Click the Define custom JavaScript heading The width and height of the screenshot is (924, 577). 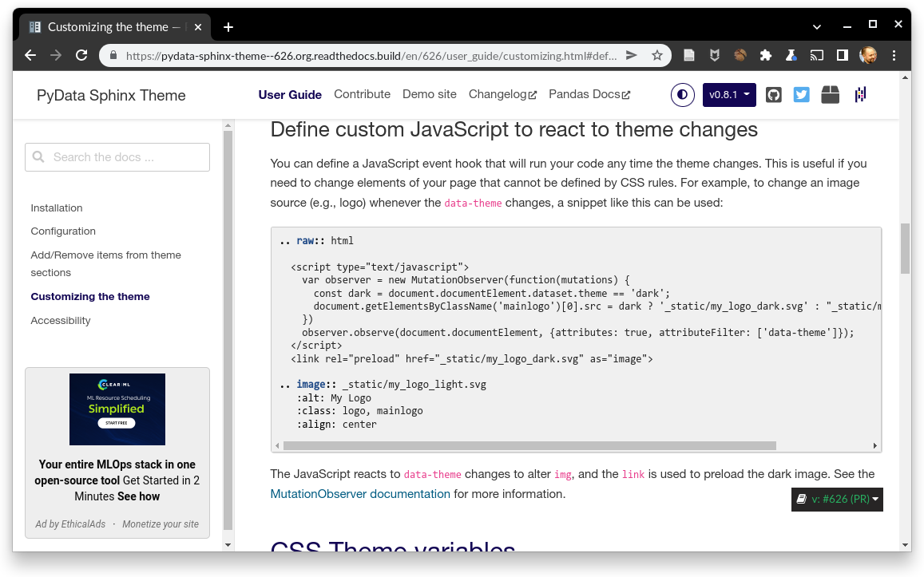click(x=514, y=129)
